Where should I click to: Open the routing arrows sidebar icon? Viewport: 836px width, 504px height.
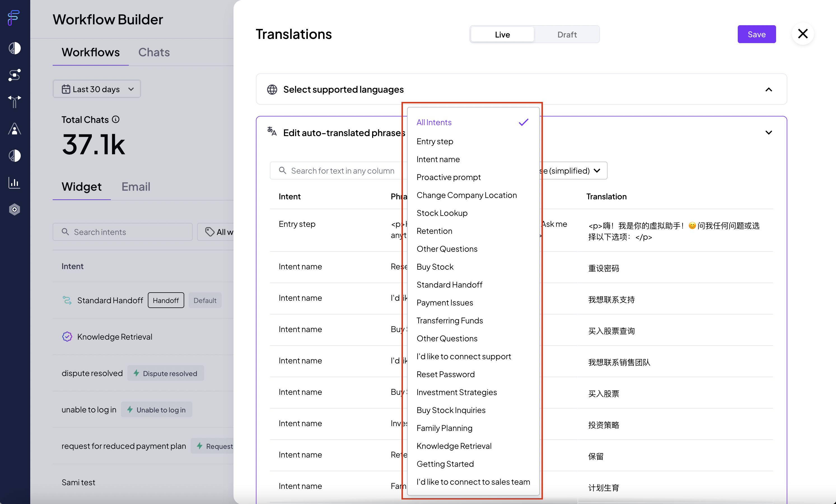[x=14, y=101]
